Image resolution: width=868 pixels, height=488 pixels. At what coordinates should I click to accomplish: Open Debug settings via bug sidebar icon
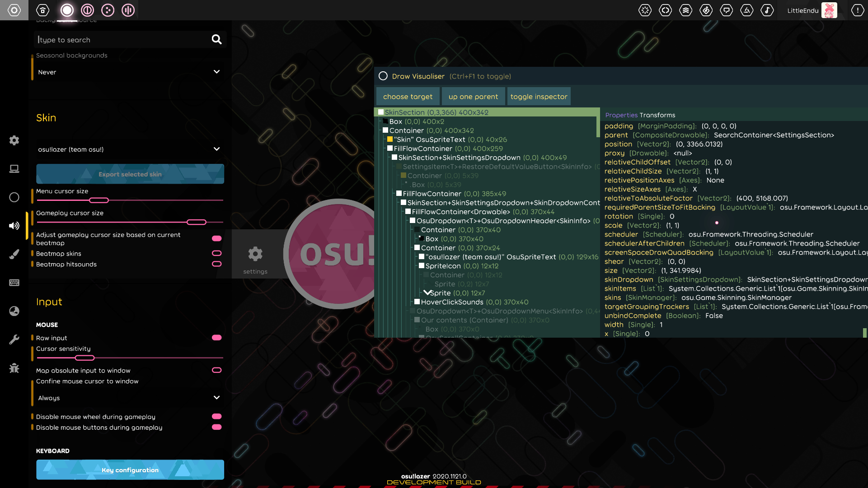[x=14, y=368]
